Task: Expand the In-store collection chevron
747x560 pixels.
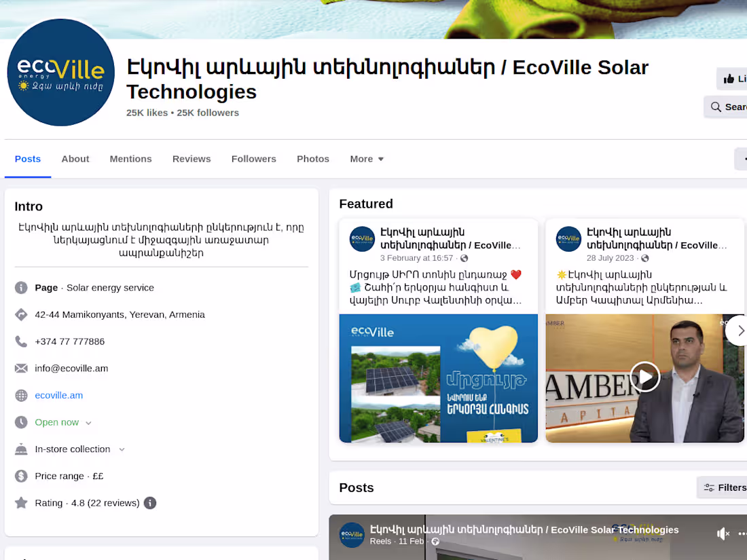Action: coord(122,449)
